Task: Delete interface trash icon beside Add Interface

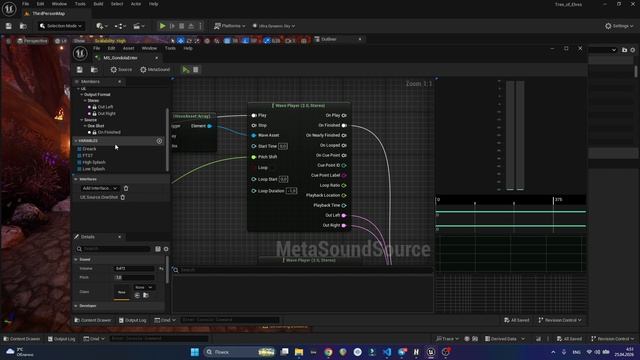Action: pos(126,188)
